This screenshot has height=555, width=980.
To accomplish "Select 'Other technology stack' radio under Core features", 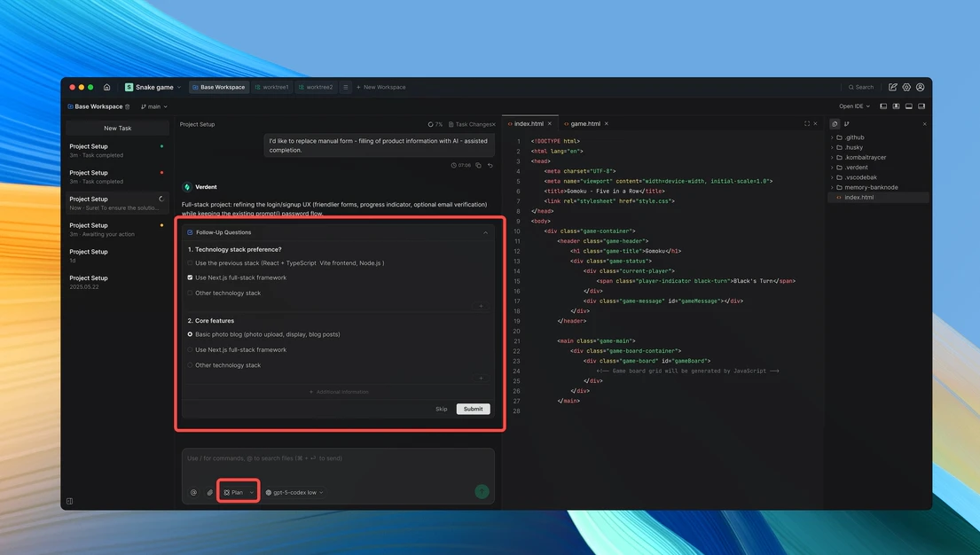I will [x=190, y=365].
